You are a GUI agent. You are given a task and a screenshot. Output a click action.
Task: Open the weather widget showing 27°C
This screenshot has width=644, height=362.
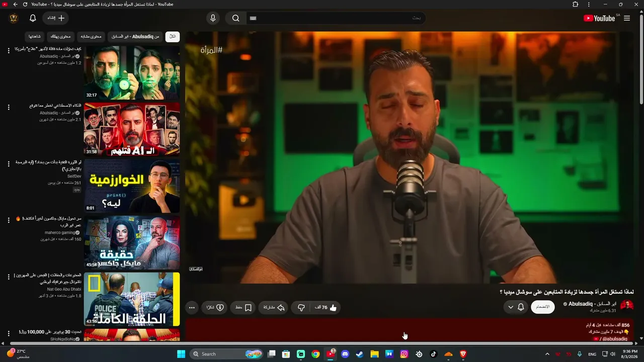(x=17, y=354)
